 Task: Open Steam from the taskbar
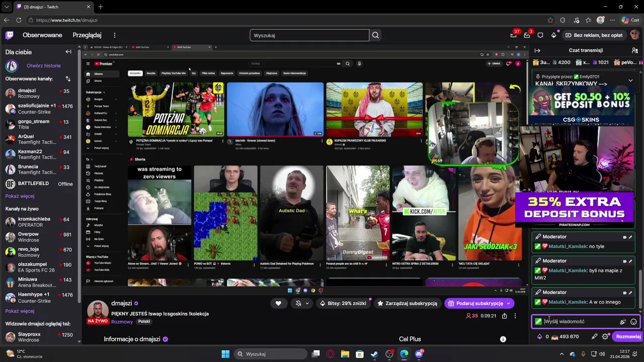[374, 354]
